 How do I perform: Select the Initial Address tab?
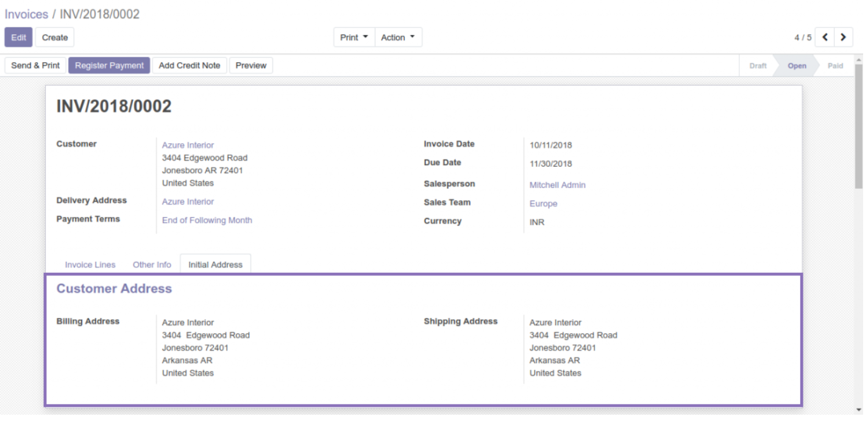pyautogui.click(x=215, y=265)
